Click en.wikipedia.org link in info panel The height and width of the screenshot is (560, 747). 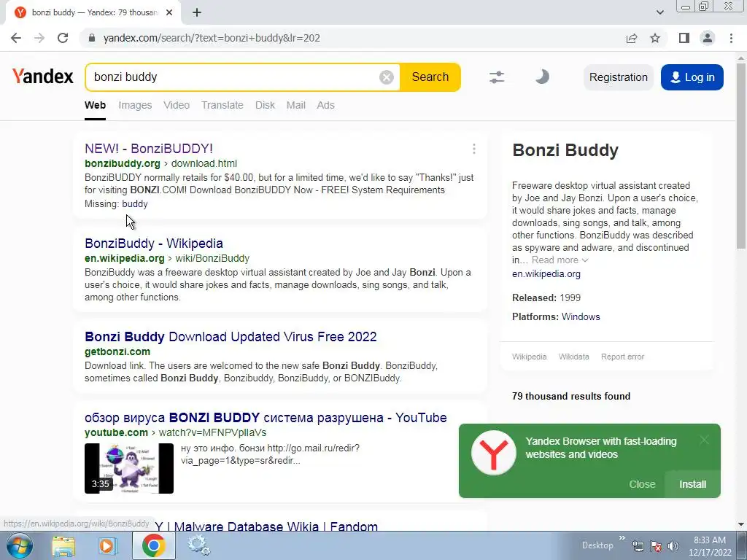coord(546,274)
